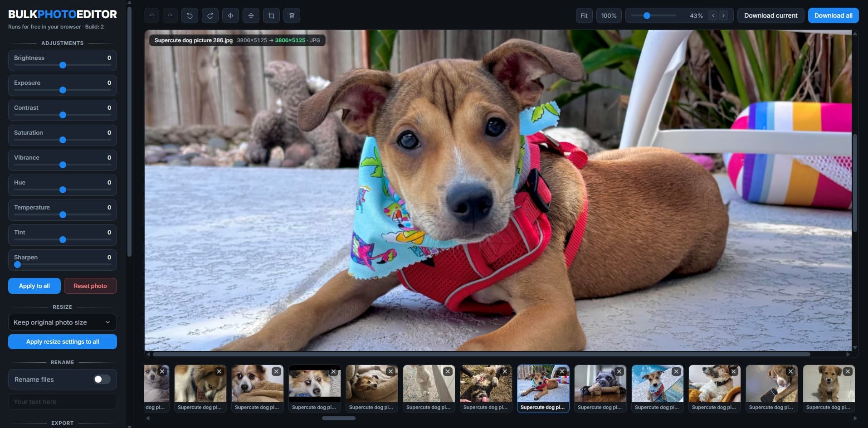868x428 pixels.
Task: Go to previous photo with left chevron
Action: 713,15
